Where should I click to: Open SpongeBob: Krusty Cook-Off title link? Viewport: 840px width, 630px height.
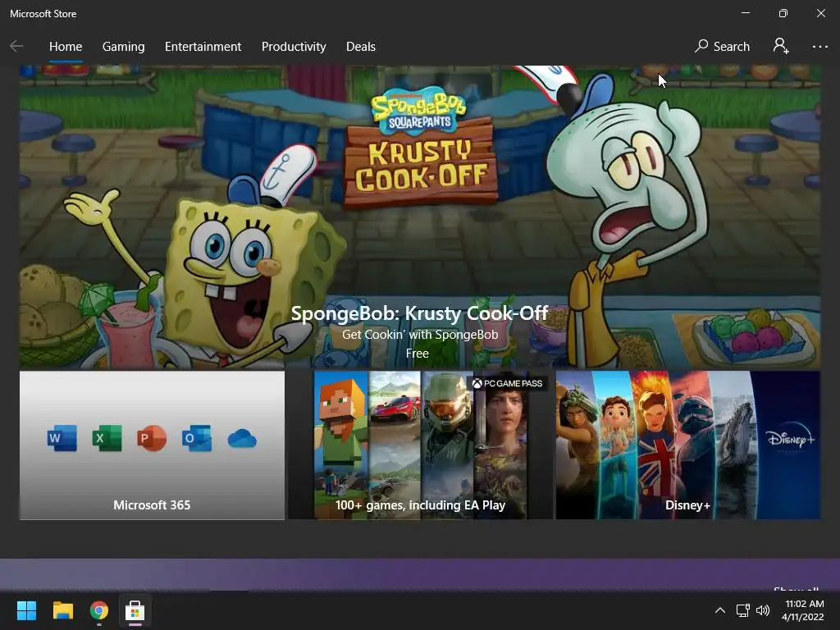tap(419, 313)
